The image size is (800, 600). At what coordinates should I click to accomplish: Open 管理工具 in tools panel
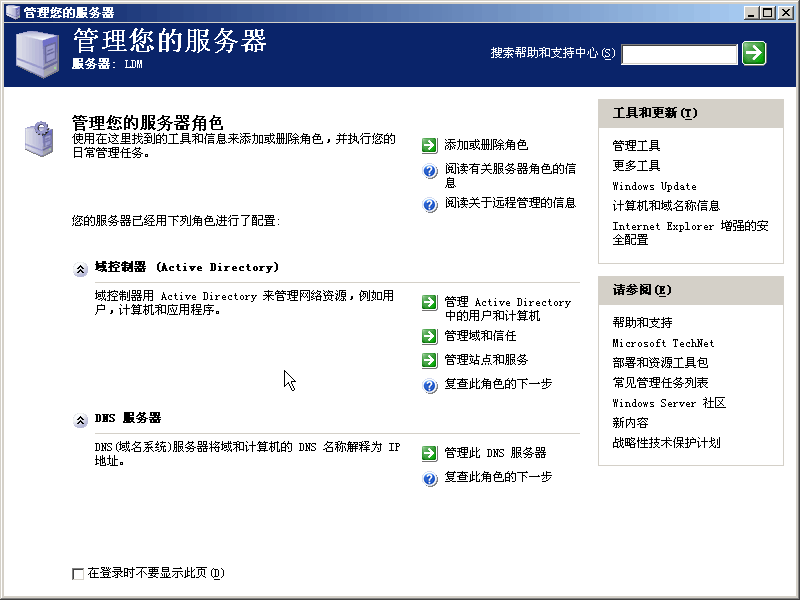636,146
